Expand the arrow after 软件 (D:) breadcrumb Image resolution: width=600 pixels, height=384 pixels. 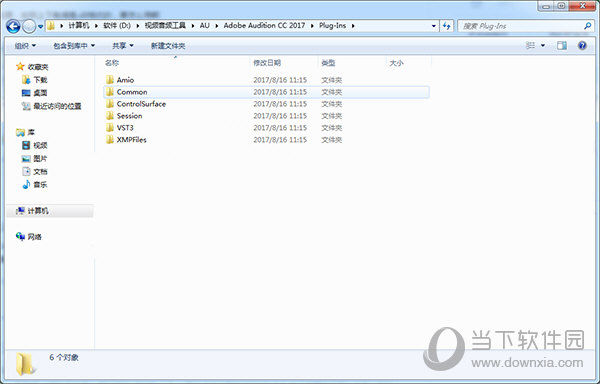[138, 26]
